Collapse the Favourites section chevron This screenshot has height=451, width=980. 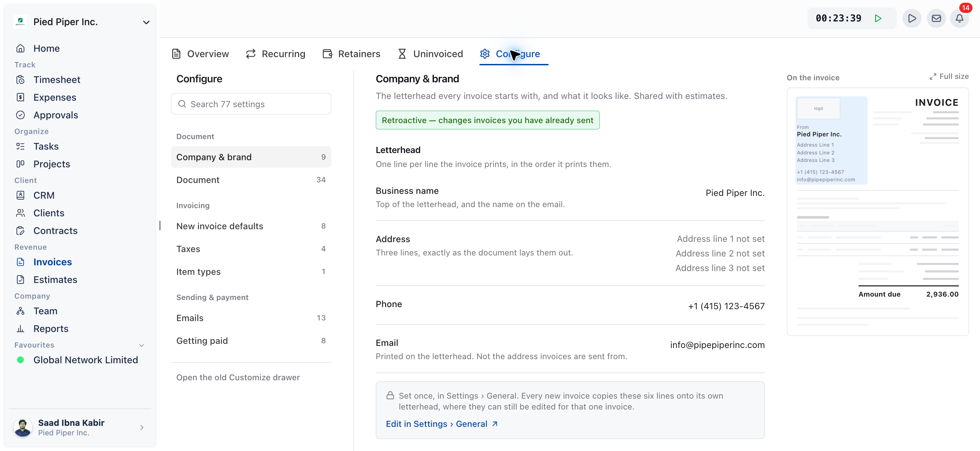tap(142, 345)
